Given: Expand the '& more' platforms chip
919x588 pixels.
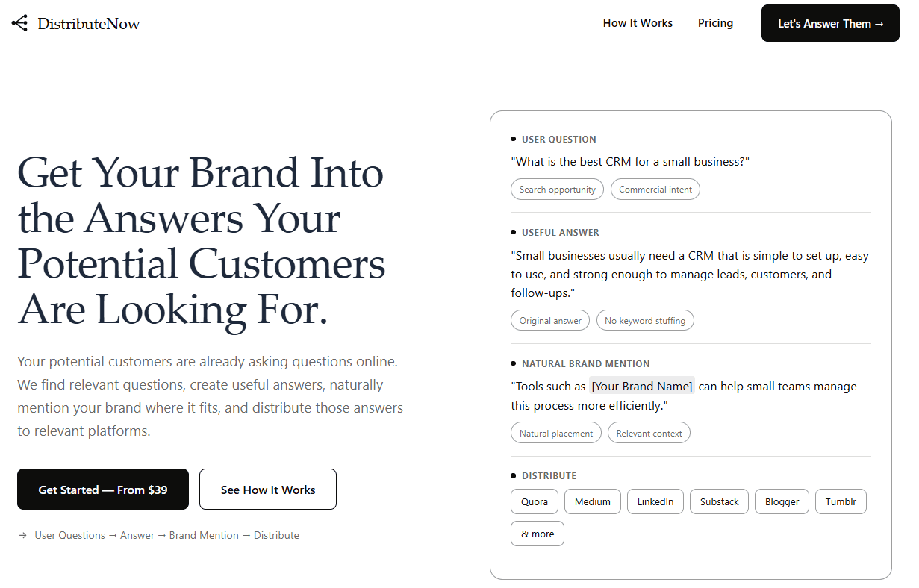Looking at the screenshot, I should tap(538, 534).
